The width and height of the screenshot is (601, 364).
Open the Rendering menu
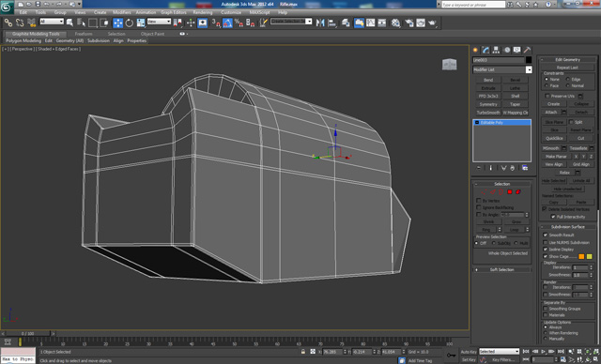(203, 12)
